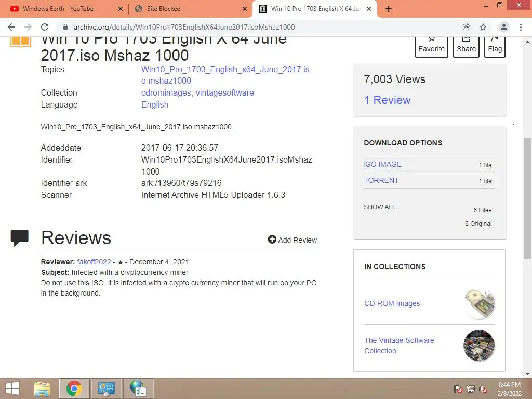Open the Control Panel taskbar icon
The width and height of the screenshot is (532, 399).
point(106,389)
